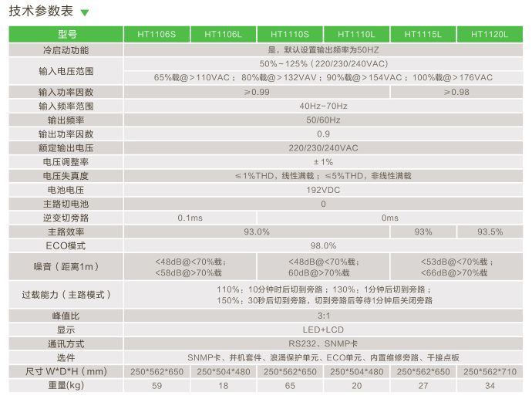Click the HT1115L column header
This screenshot has height=399, width=532.
423,35
